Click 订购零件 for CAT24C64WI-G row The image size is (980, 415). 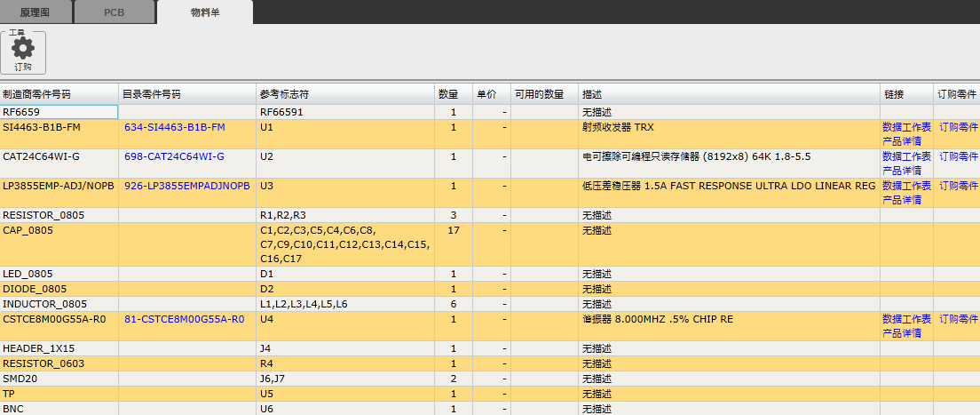click(958, 156)
